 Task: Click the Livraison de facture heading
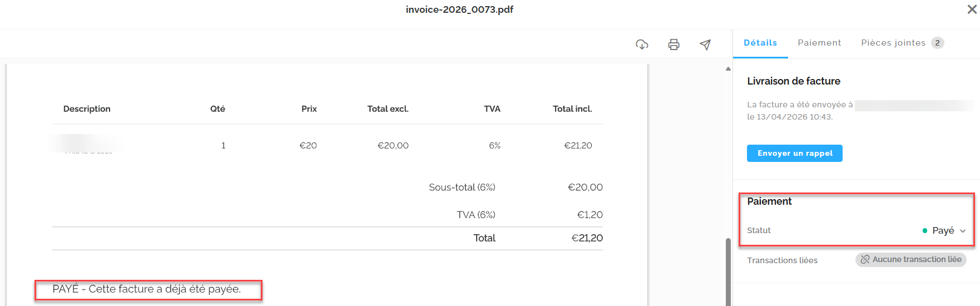(793, 81)
